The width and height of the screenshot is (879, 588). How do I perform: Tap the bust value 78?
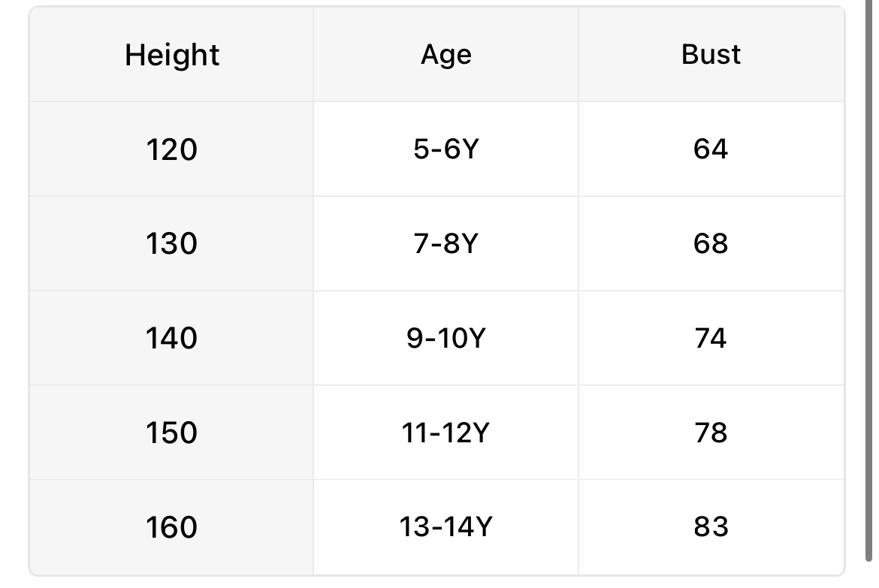tap(711, 433)
